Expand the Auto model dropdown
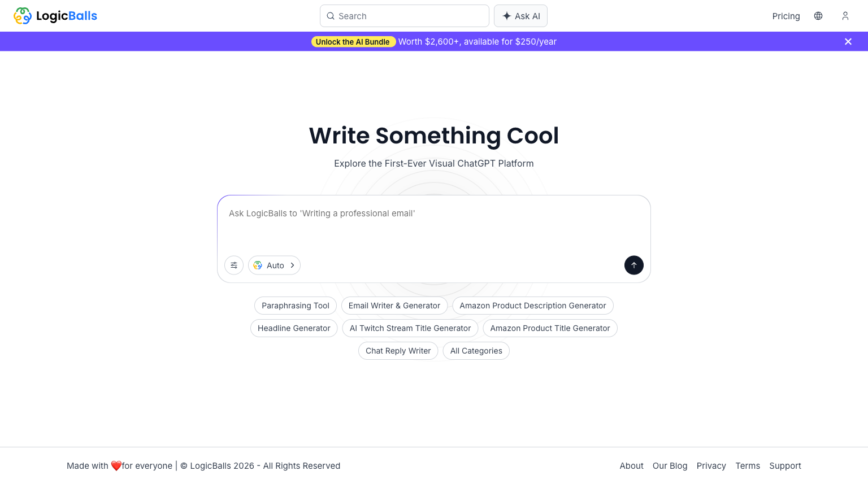The width and height of the screenshot is (868, 488). coord(274,265)
